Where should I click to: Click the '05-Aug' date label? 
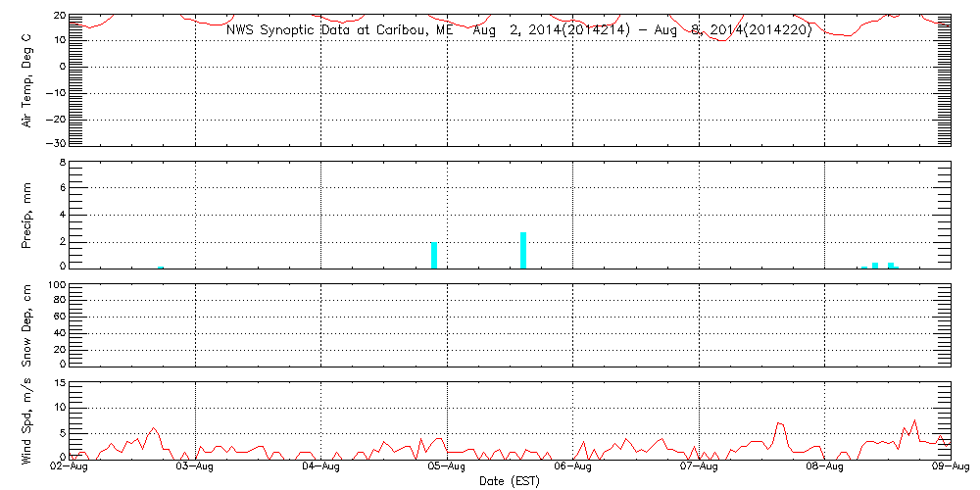(447, 467)
